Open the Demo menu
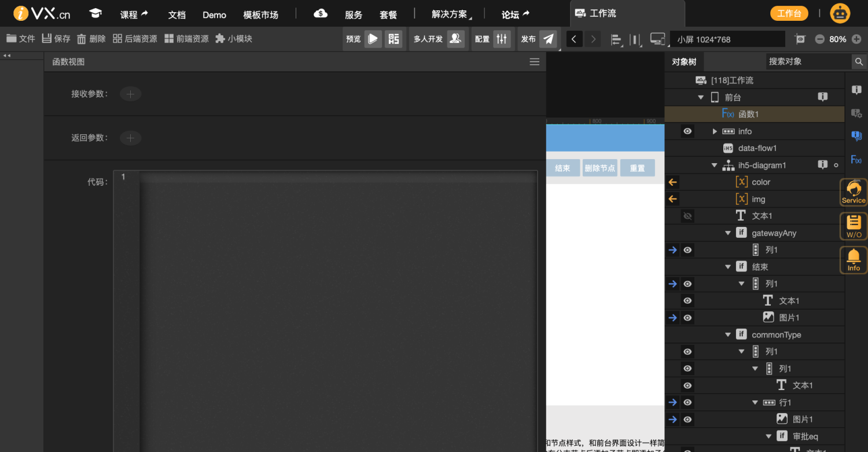Screen dimensions: 868x452 tap(214, 14)
